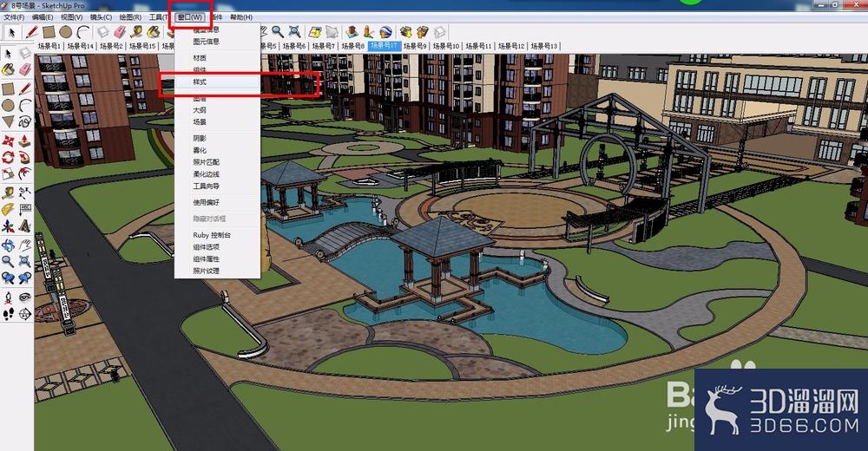
Task: Click Add New Building icon
Action: pyautogui.click(x=352, y=31)
